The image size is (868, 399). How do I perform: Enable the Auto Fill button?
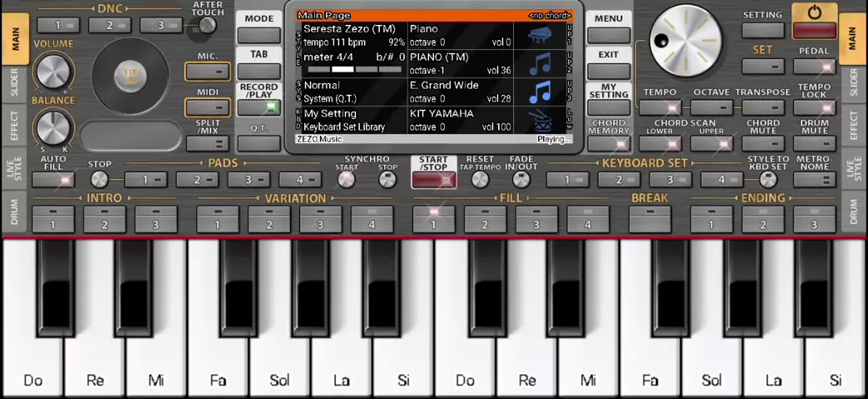click(53, 180)
